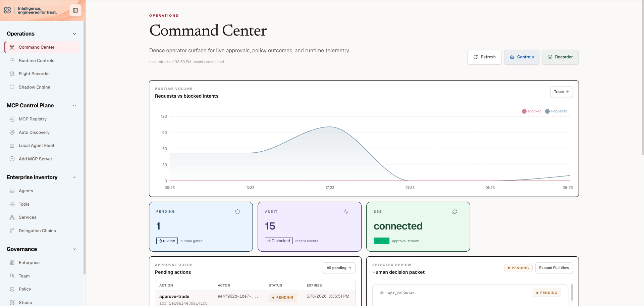Click the refresh icon on SSE card
Screen dimensions: 644x306
455,212
